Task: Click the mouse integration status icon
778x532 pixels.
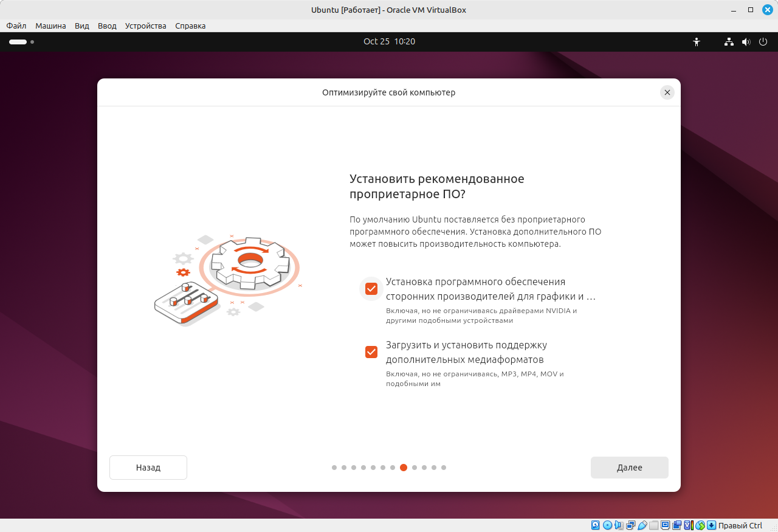Action: tap(700, 525)
